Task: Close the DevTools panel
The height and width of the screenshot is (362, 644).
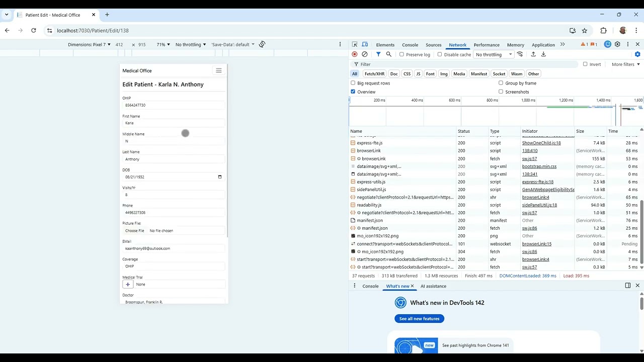Action: pyautogui.click(x=637, y=44)
